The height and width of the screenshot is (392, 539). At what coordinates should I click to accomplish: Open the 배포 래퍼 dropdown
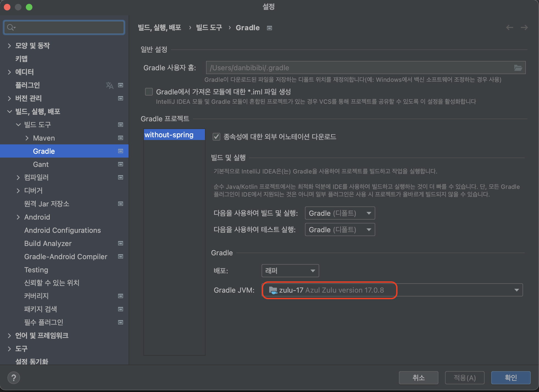click(x=290, y=271)
